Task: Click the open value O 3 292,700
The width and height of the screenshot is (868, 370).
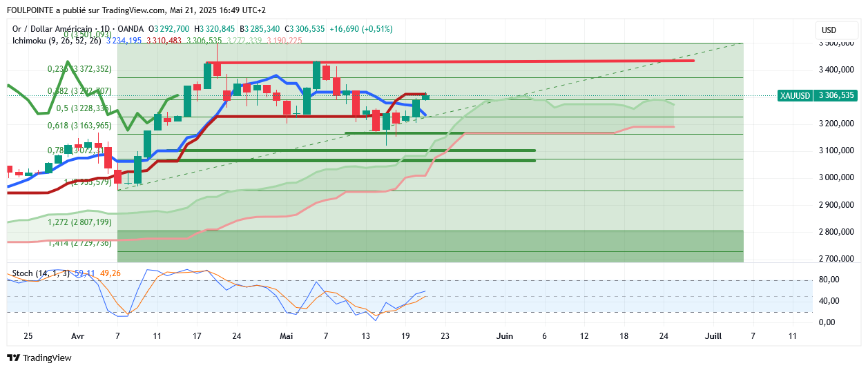Action: tap(169, 29)
